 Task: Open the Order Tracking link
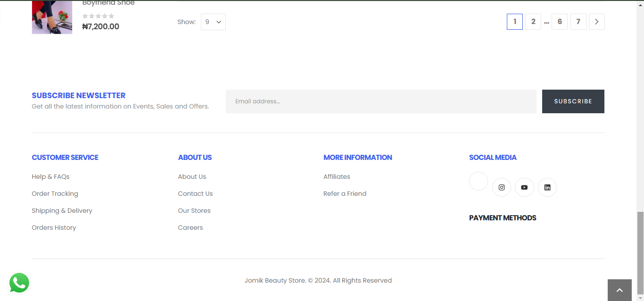pos(55,193)
